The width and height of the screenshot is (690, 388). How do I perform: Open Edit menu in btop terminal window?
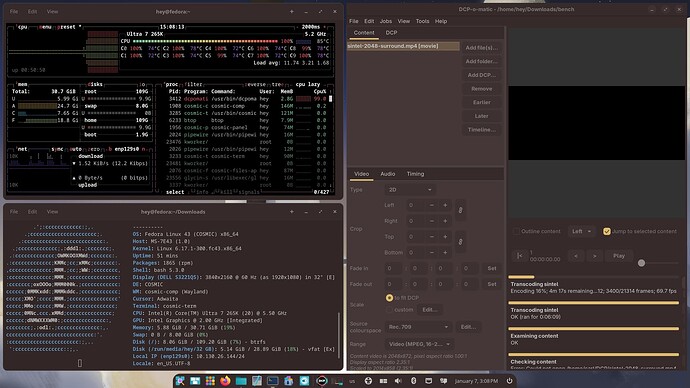click(33, 11)
